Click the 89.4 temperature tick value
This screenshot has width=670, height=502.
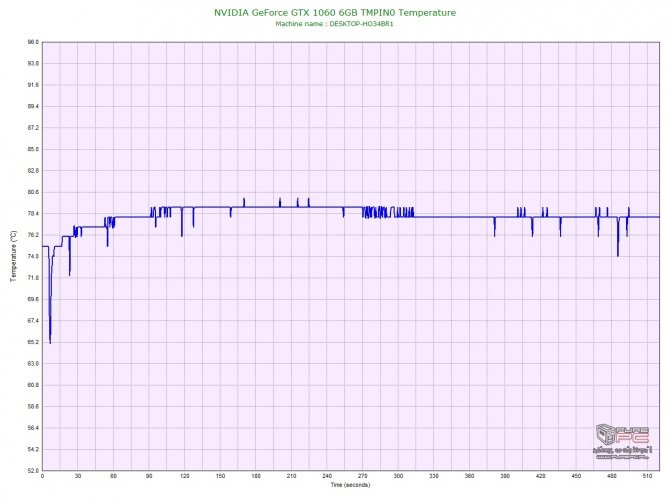tap(33, 106)
